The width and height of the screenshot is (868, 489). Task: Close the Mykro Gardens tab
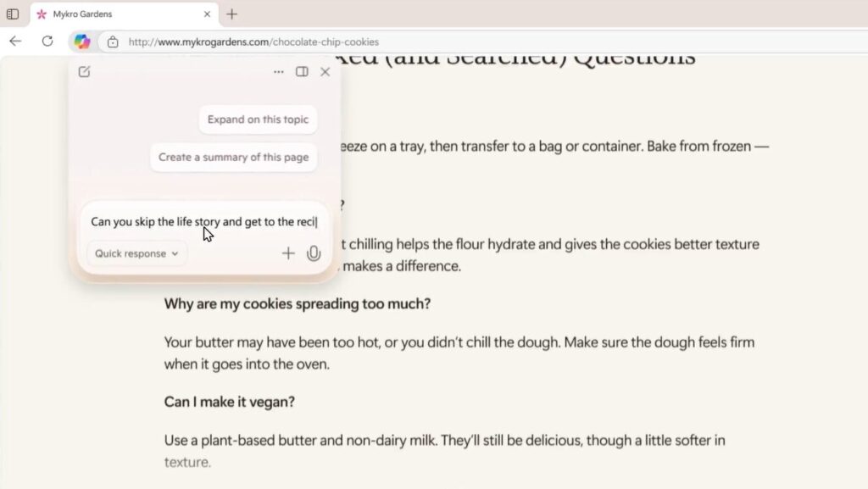(x=207, y=14)
